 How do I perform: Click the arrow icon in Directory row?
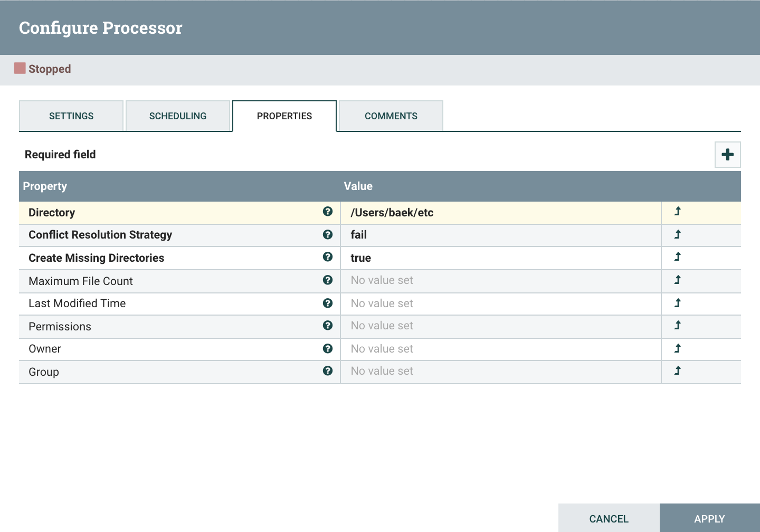(678, 212)
